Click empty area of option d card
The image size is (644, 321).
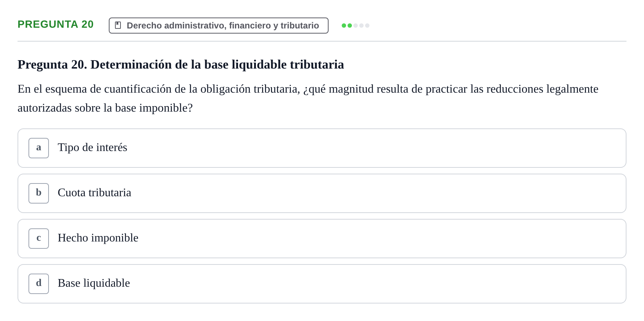(365, 284)
